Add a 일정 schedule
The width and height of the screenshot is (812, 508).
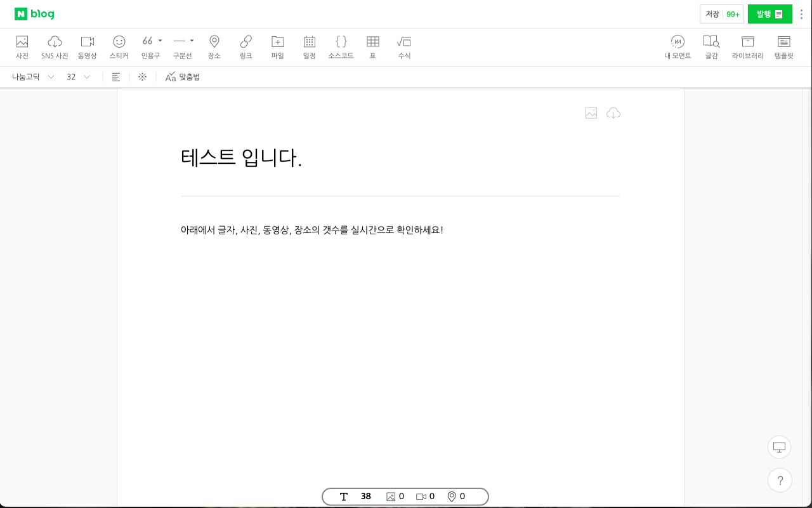[x=310, y=47]
